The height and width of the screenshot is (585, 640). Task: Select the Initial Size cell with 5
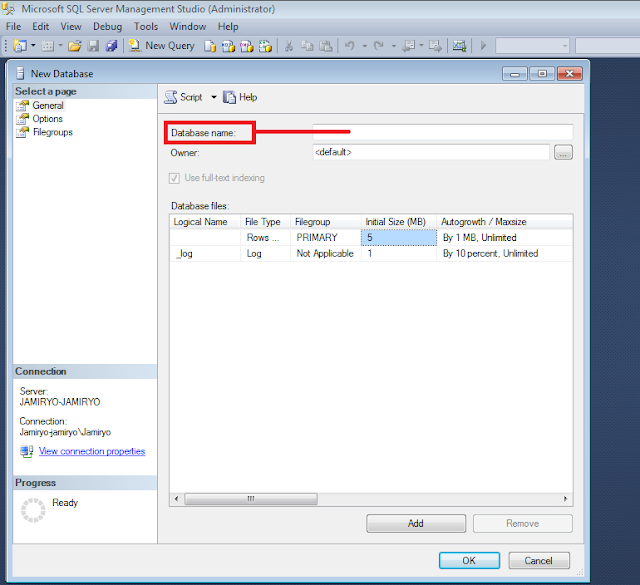[x=399, y=238]
